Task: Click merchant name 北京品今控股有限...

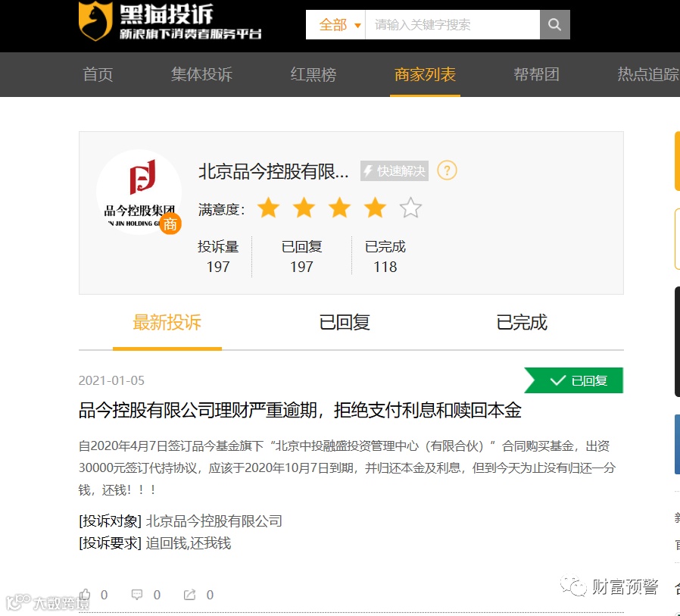Action: (273, 171)
